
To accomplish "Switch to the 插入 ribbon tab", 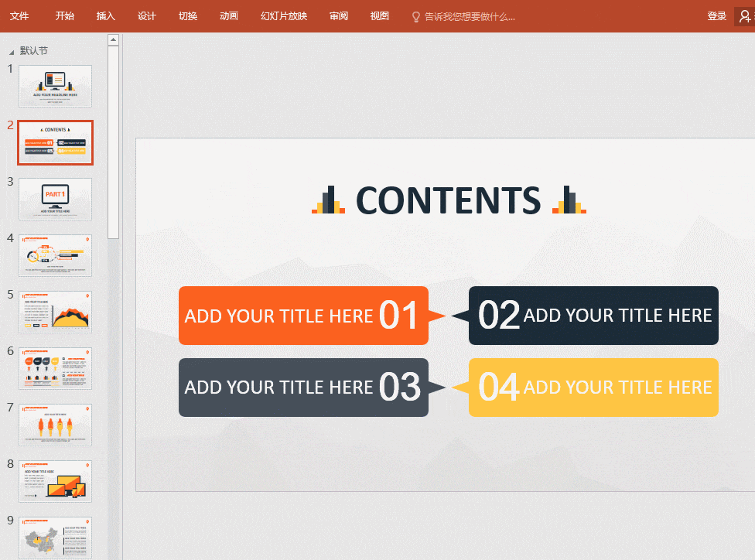I will click(105, 16).
